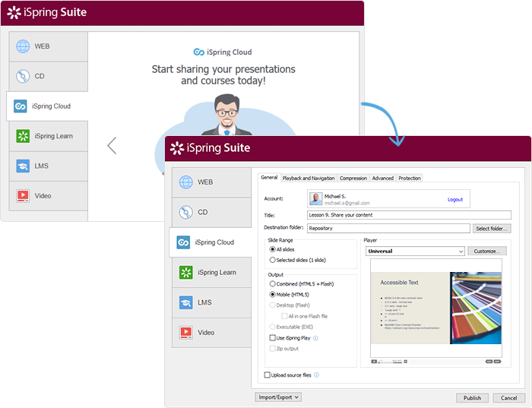Switch to the Protection tab
532x408 pixels.
(410, 178)
